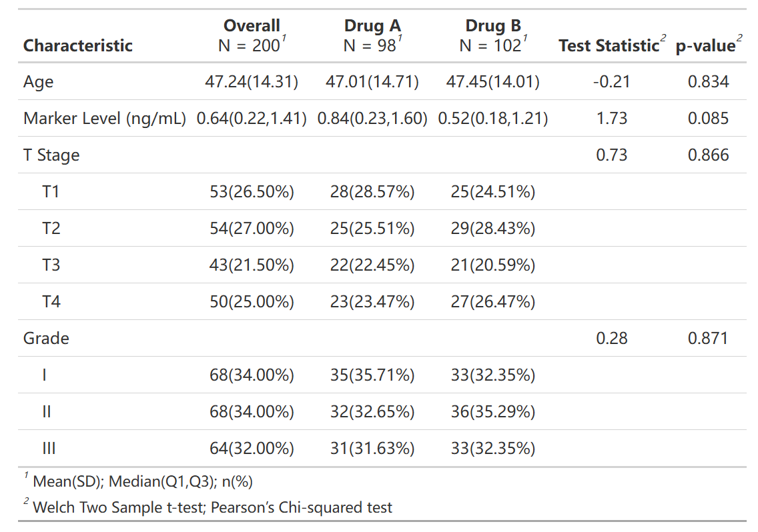Click Grade III Drug B value 33(32.35%)
The width and height of the screenshot is (758, 532).
point(493,449)
